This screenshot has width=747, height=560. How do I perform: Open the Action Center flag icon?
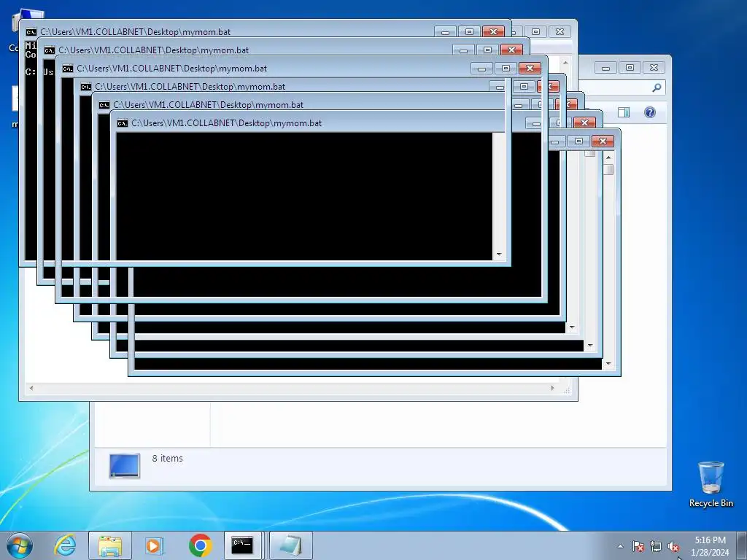638,546
